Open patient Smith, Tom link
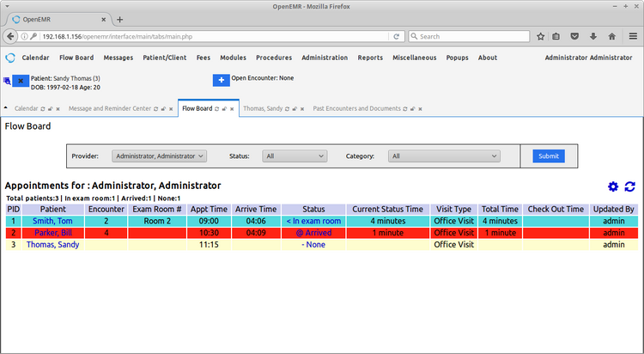644x354 pixels. pos(52,221)
